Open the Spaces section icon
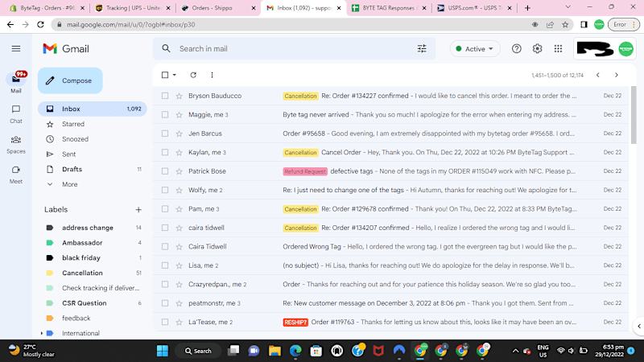This screenshot has width=644, height=362. (x=16, y=139)
